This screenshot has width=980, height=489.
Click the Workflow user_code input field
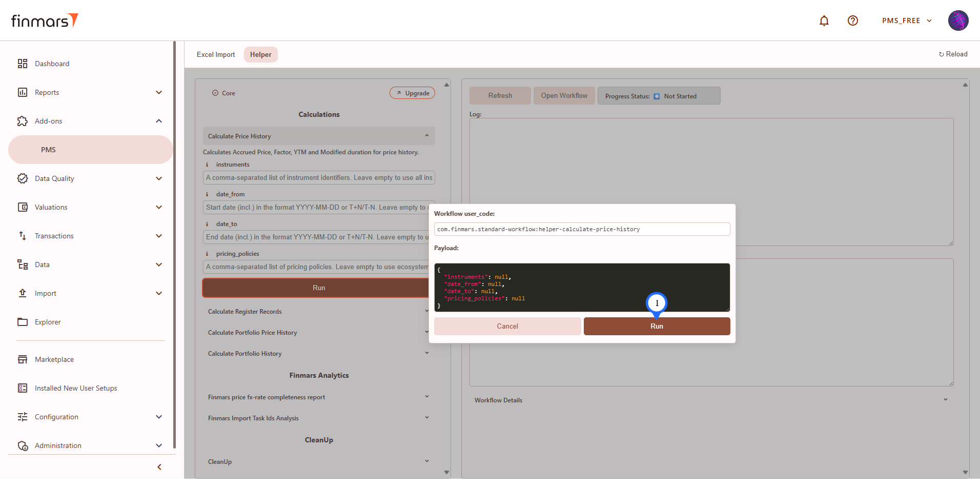582,229
